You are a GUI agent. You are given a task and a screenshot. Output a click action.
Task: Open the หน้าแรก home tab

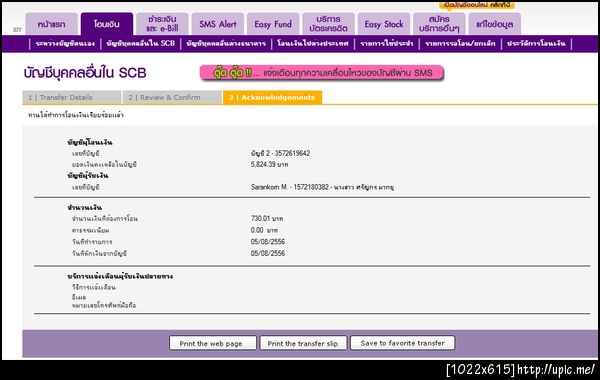(x=52, y=24)
